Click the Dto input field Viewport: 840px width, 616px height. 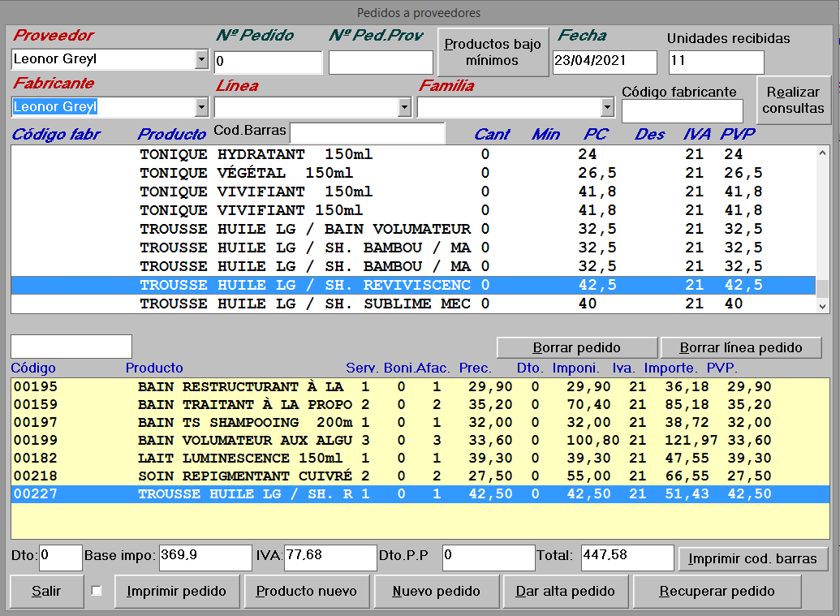(x=61, y=558)
